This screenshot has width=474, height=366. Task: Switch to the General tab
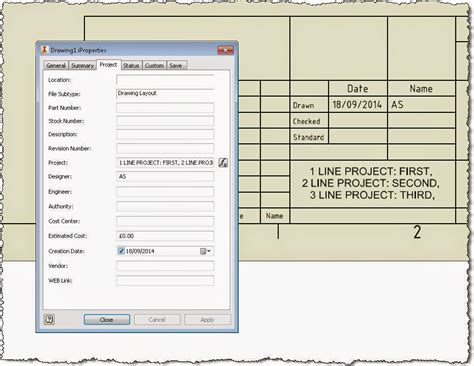pos(56,65)
